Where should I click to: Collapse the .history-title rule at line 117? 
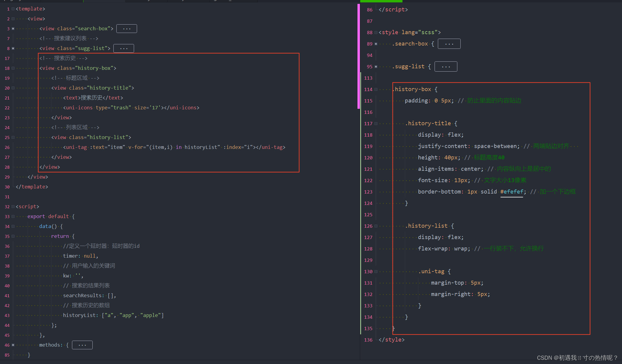pyautogui.click(x=376, y=124)
